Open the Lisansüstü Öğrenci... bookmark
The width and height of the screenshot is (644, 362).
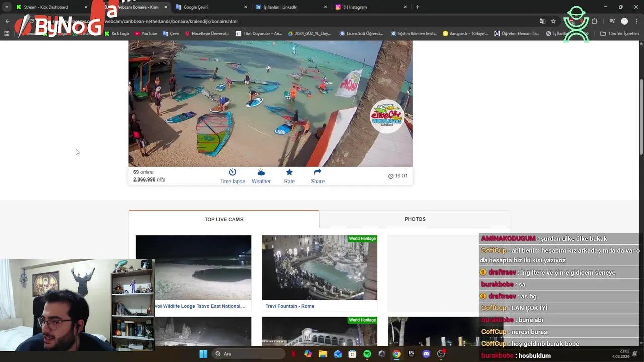[x=362, y=34]
